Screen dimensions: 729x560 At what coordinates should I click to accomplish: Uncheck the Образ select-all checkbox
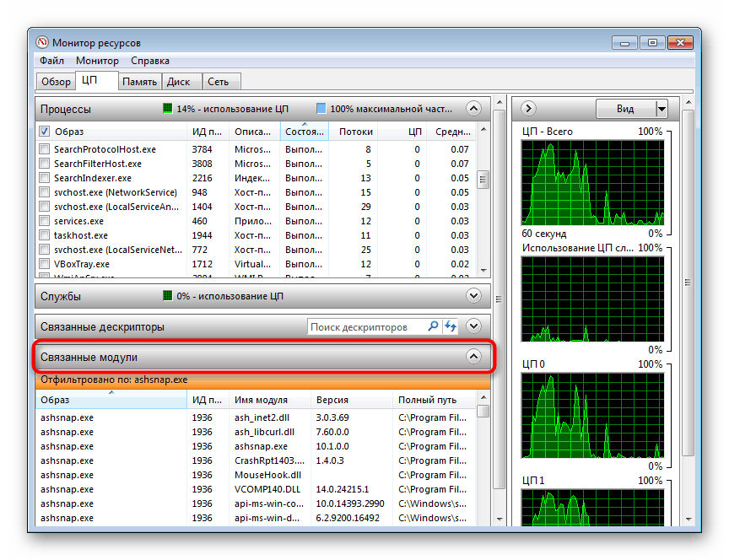(x=45, y=132)
